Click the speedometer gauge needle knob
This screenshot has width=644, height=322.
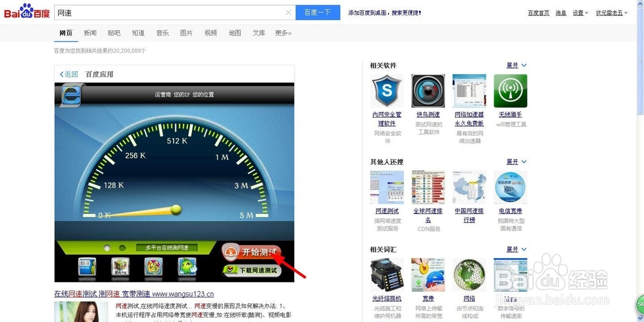pos(176,209)
